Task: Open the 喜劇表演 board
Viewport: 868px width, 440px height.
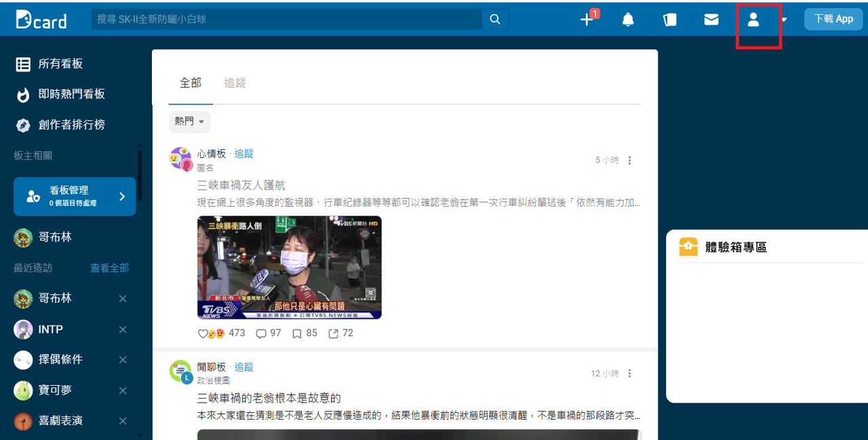Action: coord(48,421)
